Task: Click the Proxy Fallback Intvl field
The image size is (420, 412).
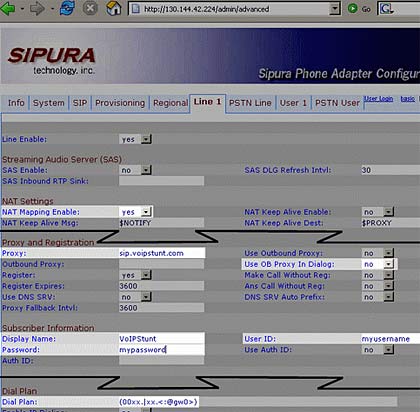Action: (x=161, y=308)
